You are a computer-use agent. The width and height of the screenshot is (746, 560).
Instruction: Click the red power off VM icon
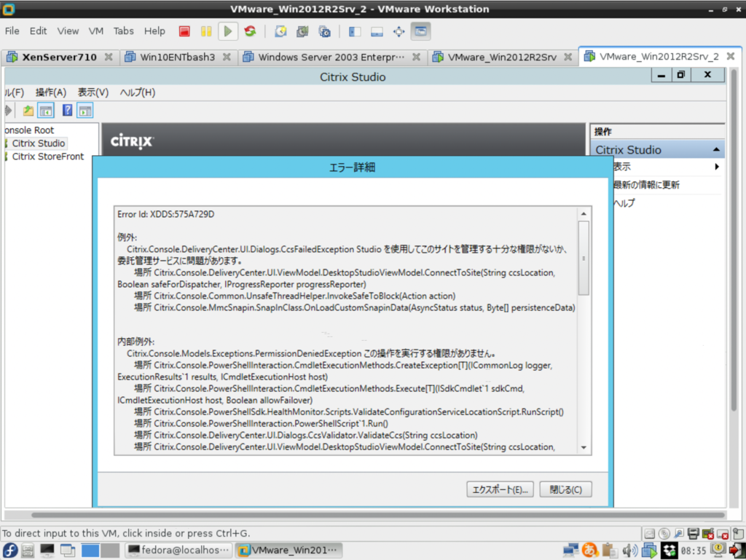[184, 31]
